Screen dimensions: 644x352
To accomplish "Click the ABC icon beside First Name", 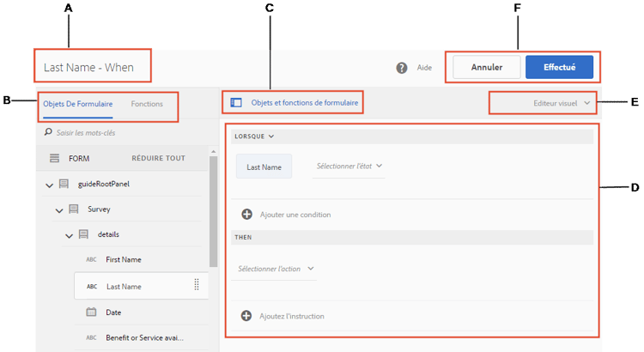I will (91, 259).
